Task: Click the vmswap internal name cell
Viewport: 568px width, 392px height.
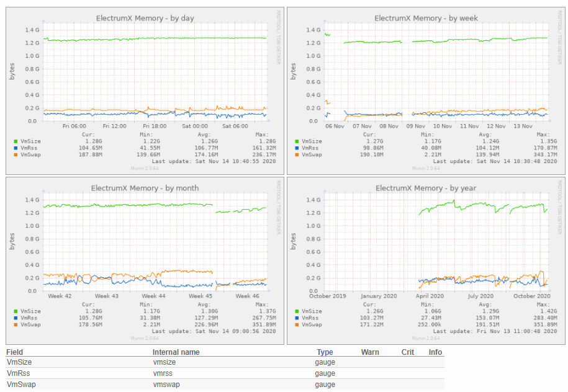Action: coord(166,385)
